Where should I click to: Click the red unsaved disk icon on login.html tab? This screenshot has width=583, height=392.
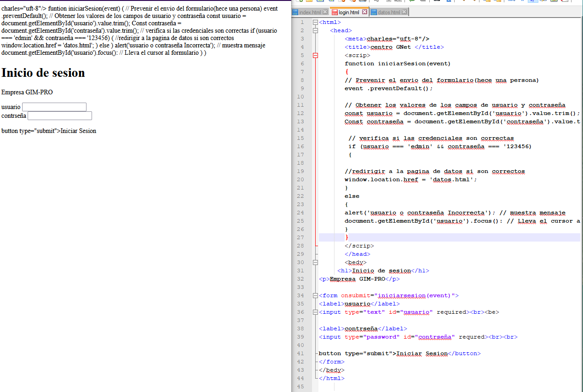click(x=334, y=12)
